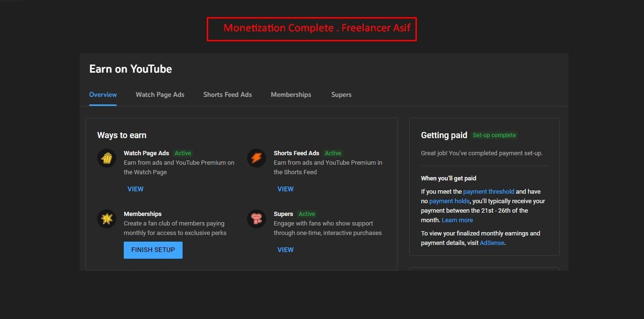Click View under Shorts Feed Ads
This screenshot has height=319, width=644.
(285, 189)
